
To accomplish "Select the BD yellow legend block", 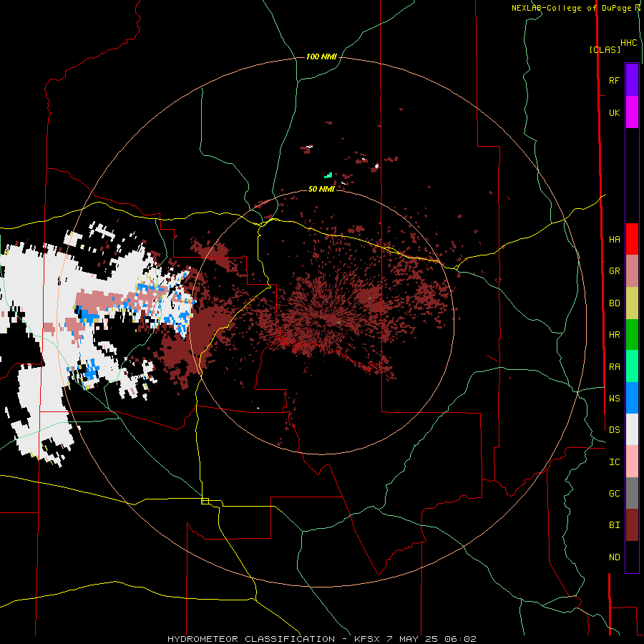I will pos(632,303).
